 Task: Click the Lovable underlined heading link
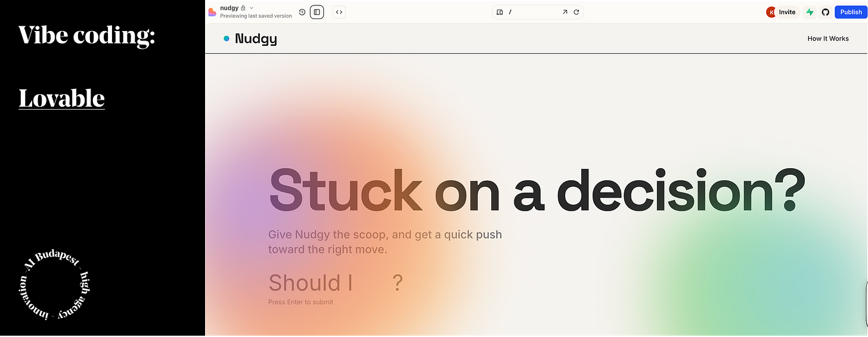(61, 98)
